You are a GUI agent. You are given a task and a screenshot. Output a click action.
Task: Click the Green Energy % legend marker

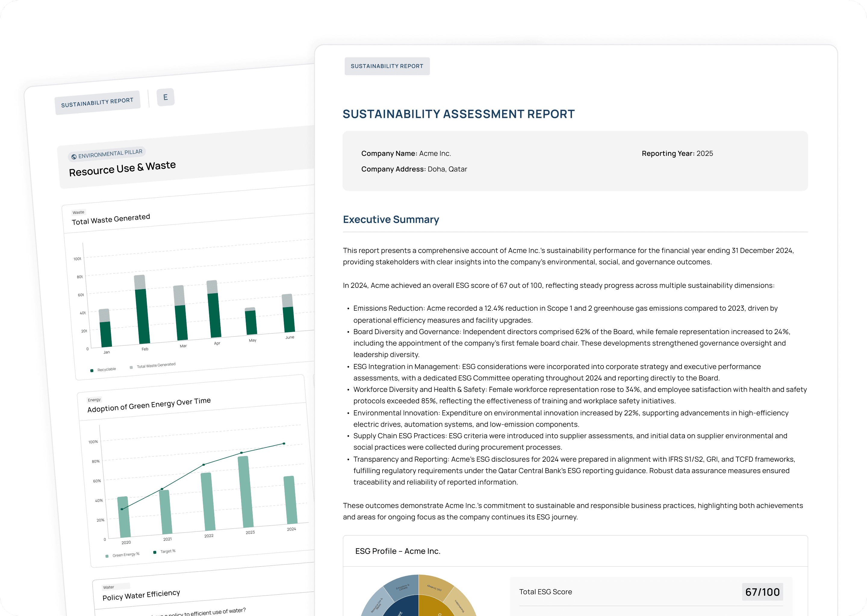[x=107, y=556]
